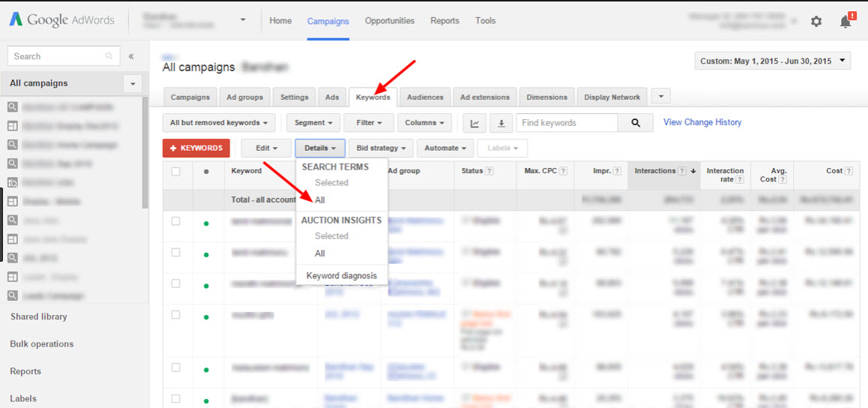Click the download report icon

[501, 123]
